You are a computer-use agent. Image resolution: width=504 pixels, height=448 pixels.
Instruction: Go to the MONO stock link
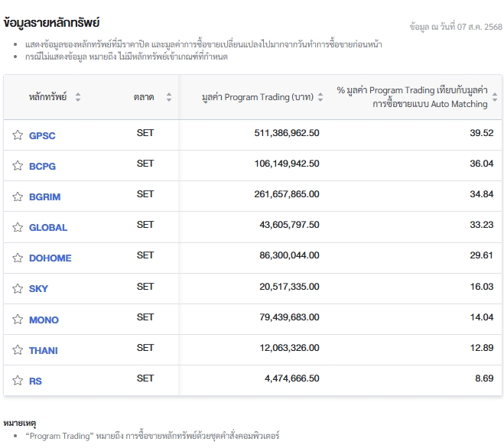tap(44, 320)
